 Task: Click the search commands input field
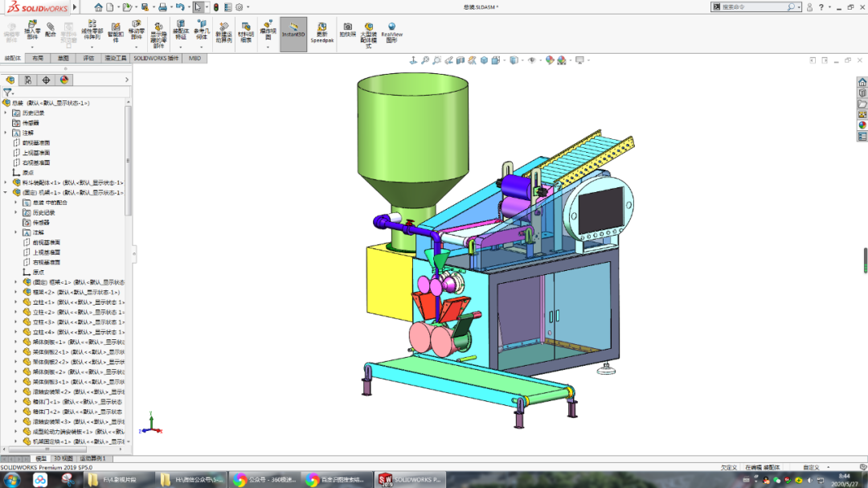753,7
